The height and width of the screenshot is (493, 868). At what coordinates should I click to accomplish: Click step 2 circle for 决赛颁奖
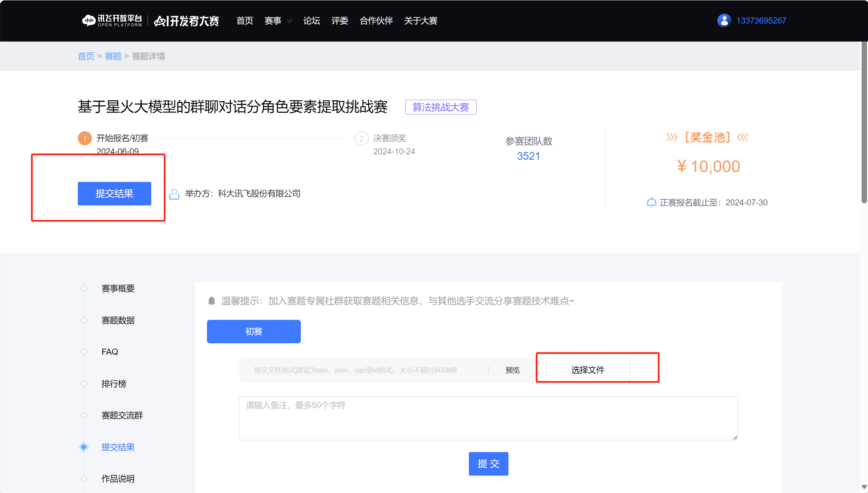pos(362,139)
